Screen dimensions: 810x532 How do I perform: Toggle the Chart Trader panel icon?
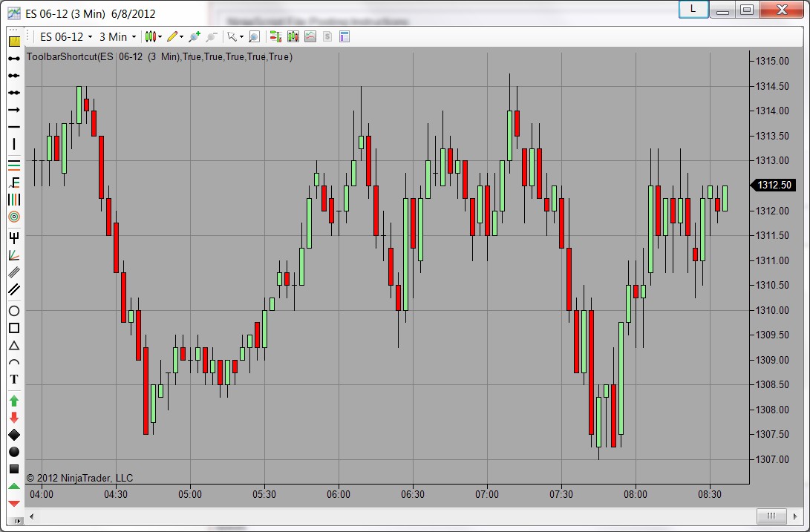[275, 36]
